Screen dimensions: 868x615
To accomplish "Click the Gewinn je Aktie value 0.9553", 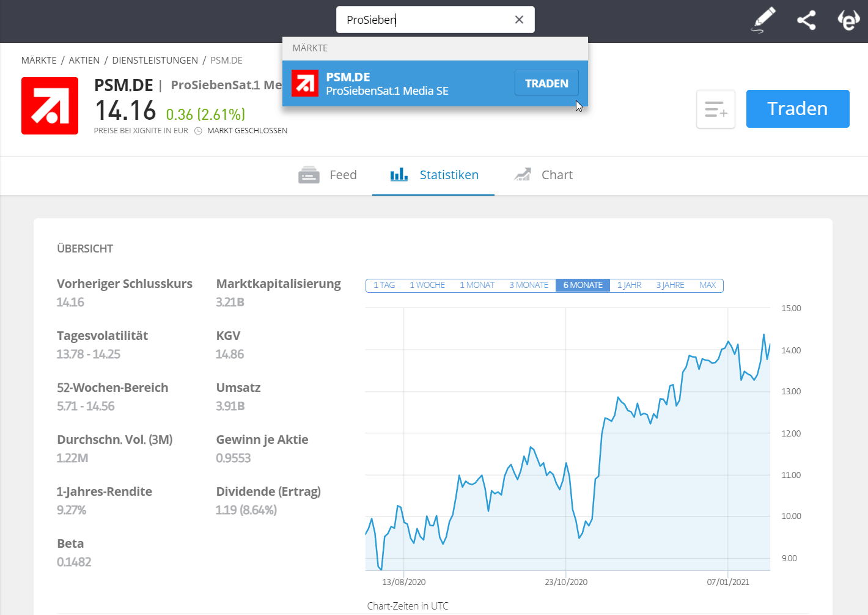I will tap(234, 458).
